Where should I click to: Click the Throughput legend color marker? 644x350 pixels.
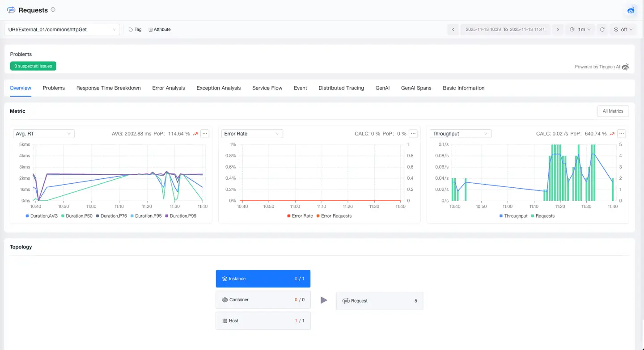(501, 216)
